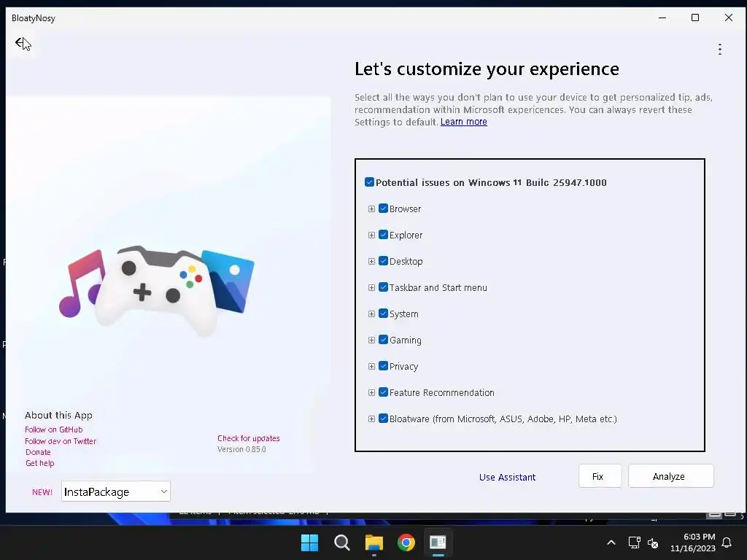Uncheck the System checkbox

tap(383, 314)
